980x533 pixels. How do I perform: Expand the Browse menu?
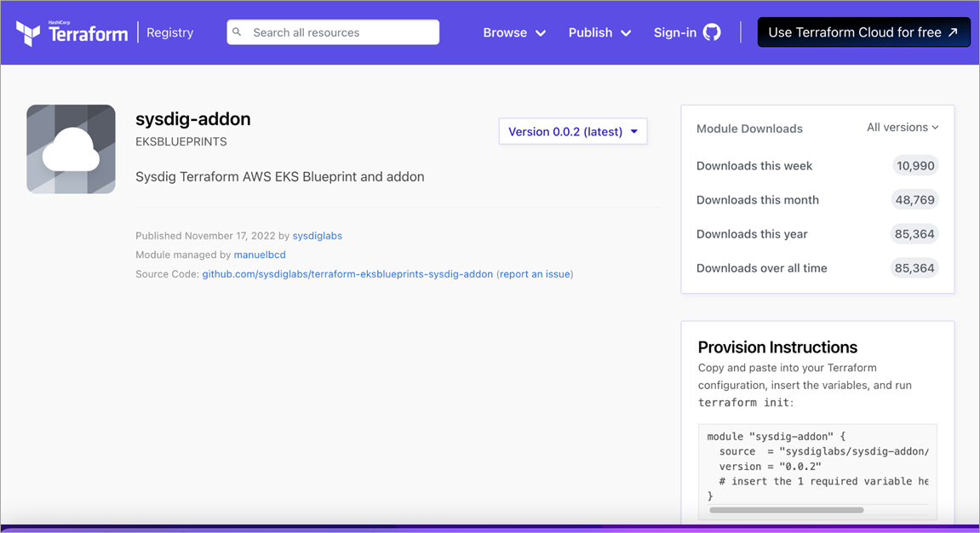513,32
